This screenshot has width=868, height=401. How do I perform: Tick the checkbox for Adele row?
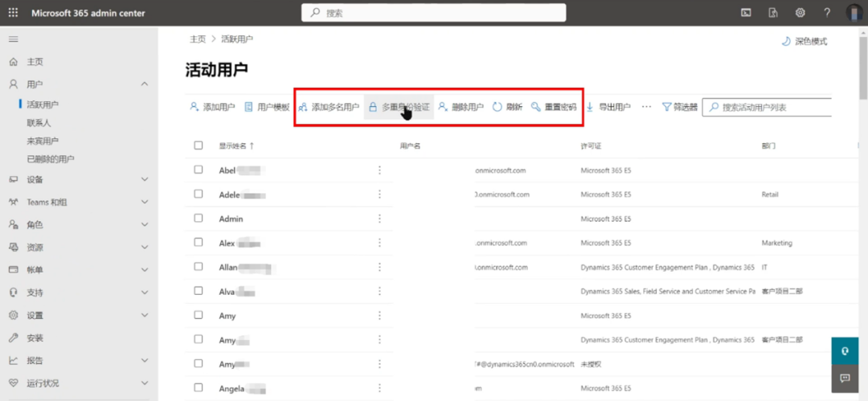[199, 194]
